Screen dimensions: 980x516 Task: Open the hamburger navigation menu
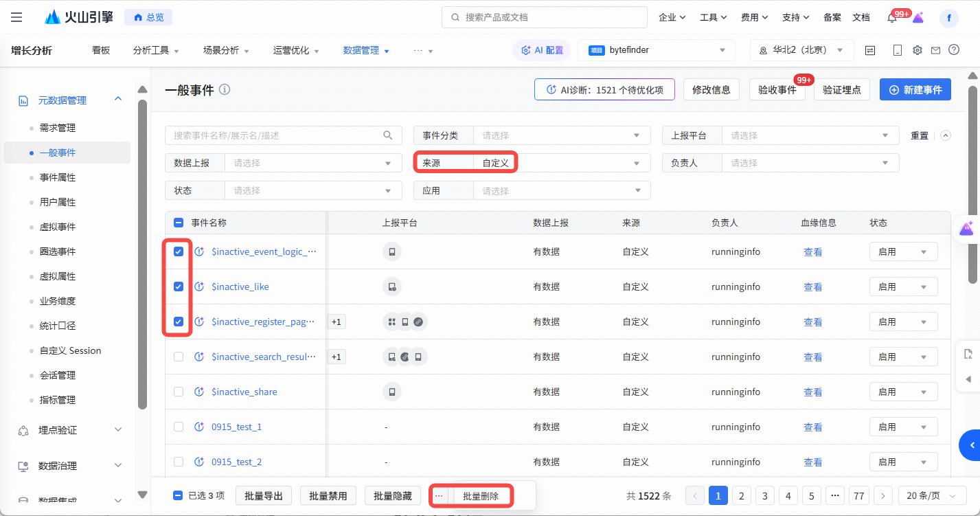[x=16, y=17]
